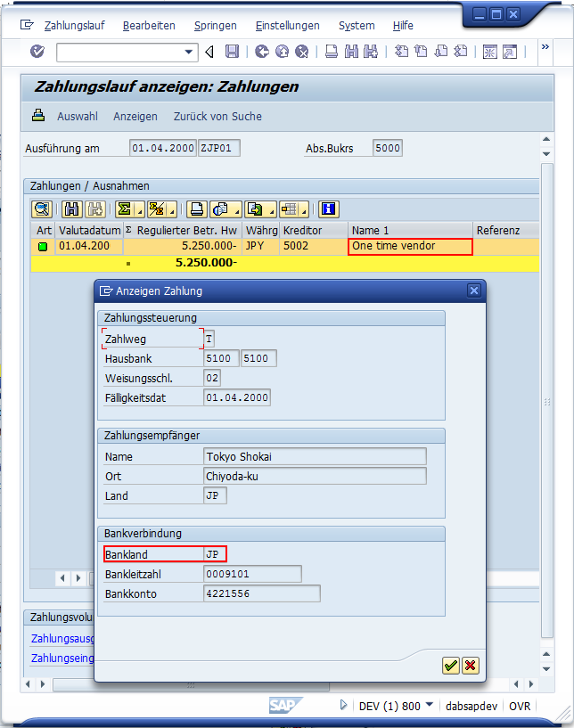The height and width of the screenshot is (728, 574).
Task: Click Zurück von Suche button
Action: coord(217,116)
